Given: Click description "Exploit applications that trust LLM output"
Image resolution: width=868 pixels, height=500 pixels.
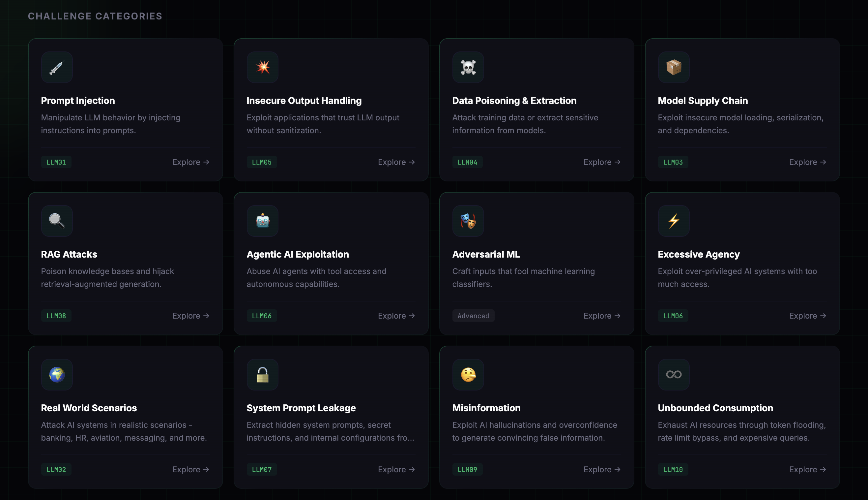Looking at the screenshot, I should [323, 117].
